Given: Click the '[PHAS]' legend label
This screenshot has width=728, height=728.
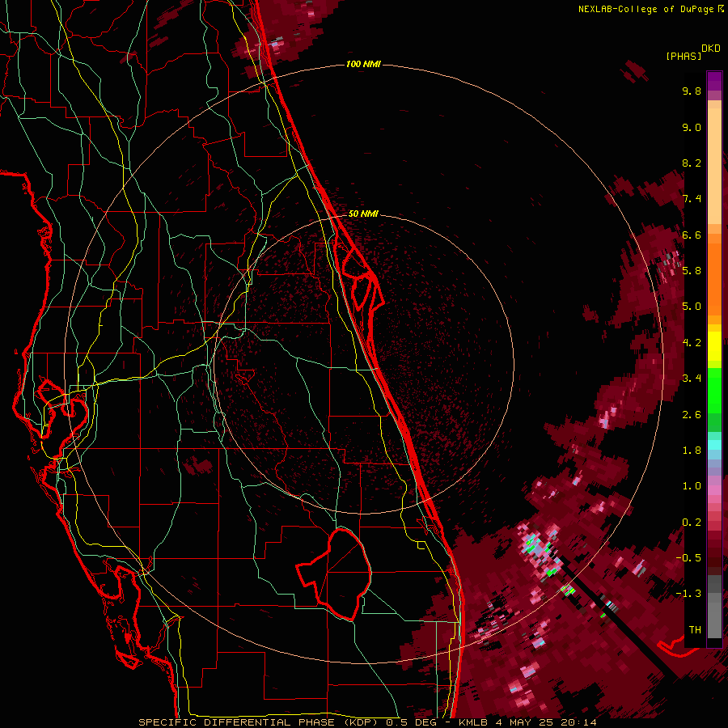Looking at the screenshot, I should [684, 56].
